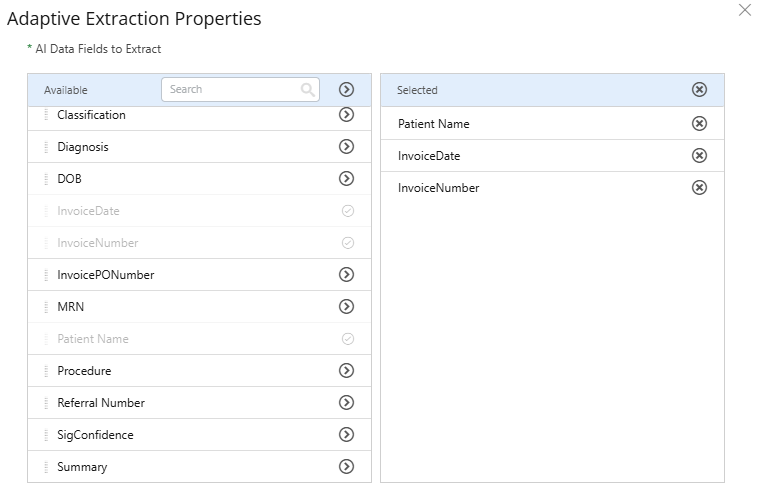Select the Referral Number list item
The height and width of the screenshot is (498, 760).
click(x=101, y=403)
